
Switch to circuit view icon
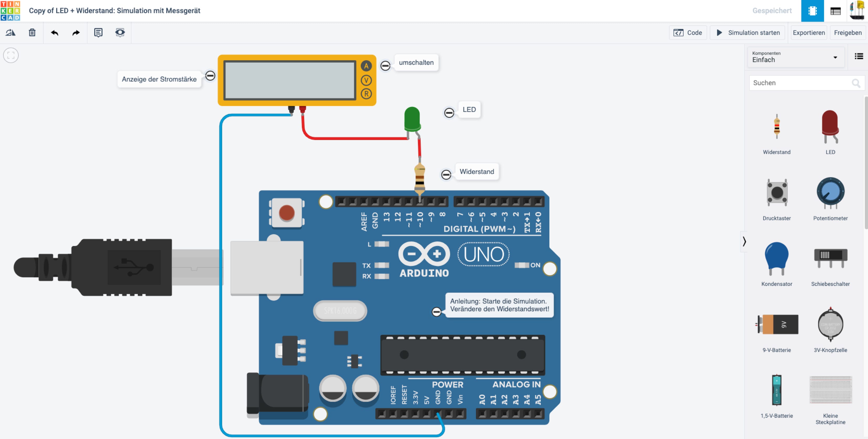point(812,11)
